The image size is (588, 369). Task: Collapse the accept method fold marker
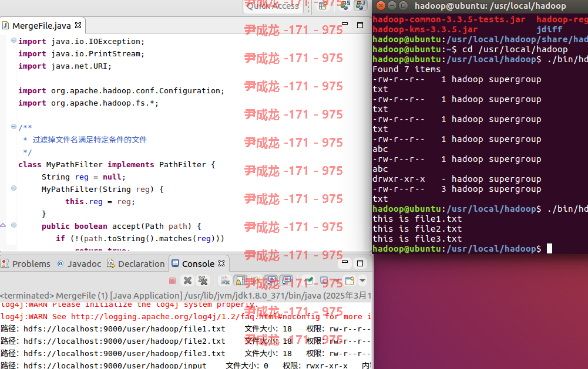coord(14,225)
